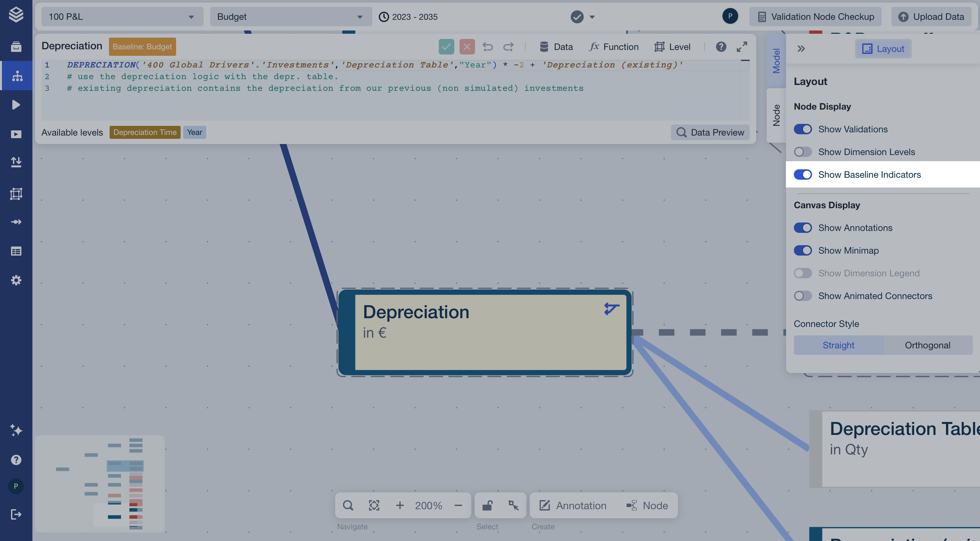Click the fit-to-screen icon in Navigate toolbar

374,505
